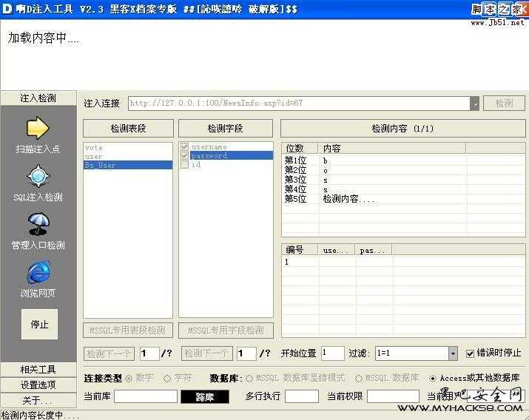Check the id field checkbox
Viewport: 529px width, 420px height.
click(184, 164)
